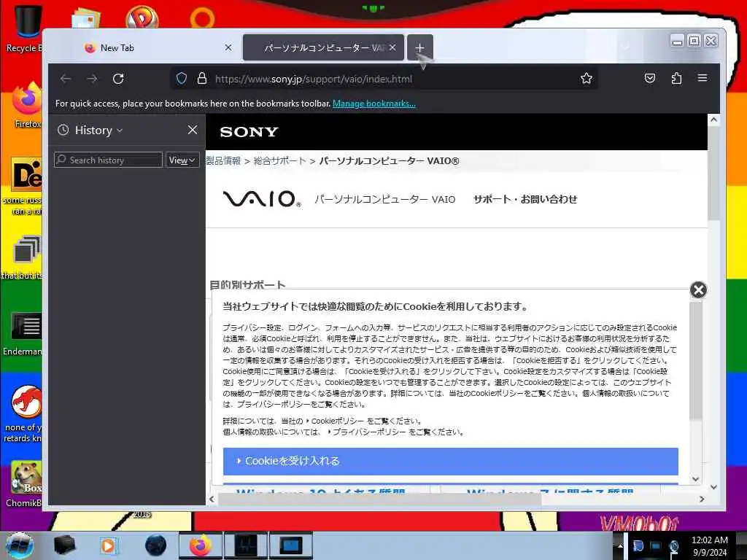Click the Firefox forward arrow button

(x=92, y=79)
